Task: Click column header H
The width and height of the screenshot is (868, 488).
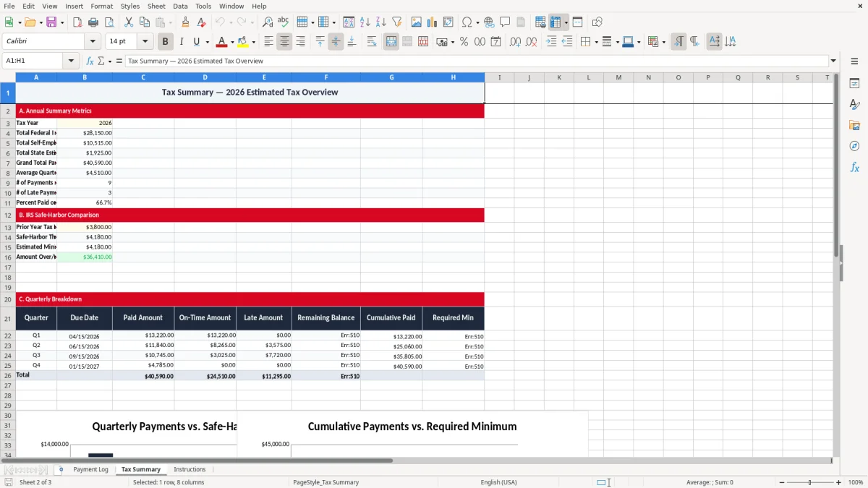Action: pyautogui.click(x=454, y=77)
